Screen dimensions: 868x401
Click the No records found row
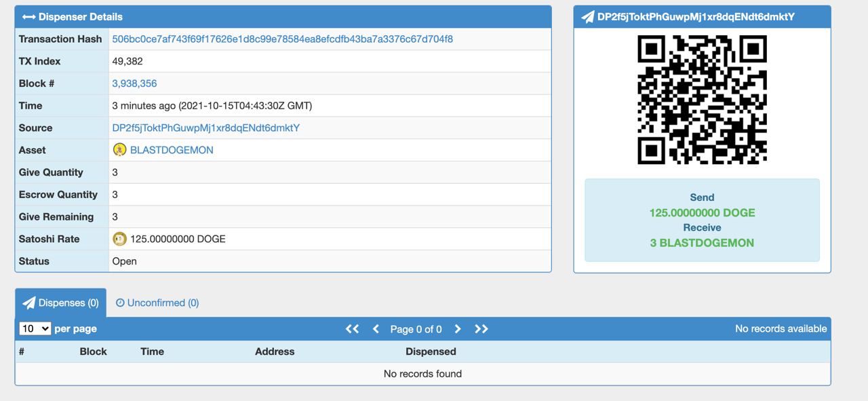click(x=422, y=373)
